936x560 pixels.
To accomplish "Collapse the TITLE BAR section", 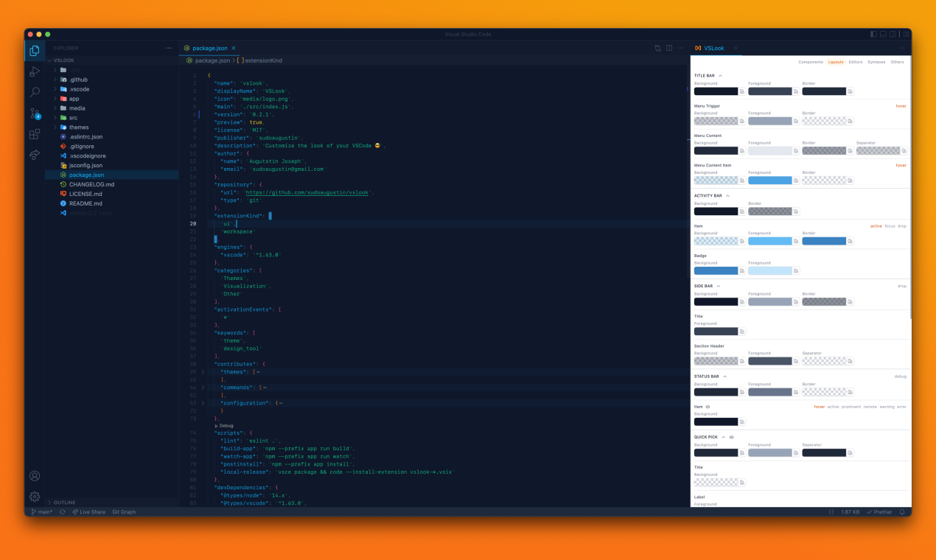I will click(x=721, y=76).
